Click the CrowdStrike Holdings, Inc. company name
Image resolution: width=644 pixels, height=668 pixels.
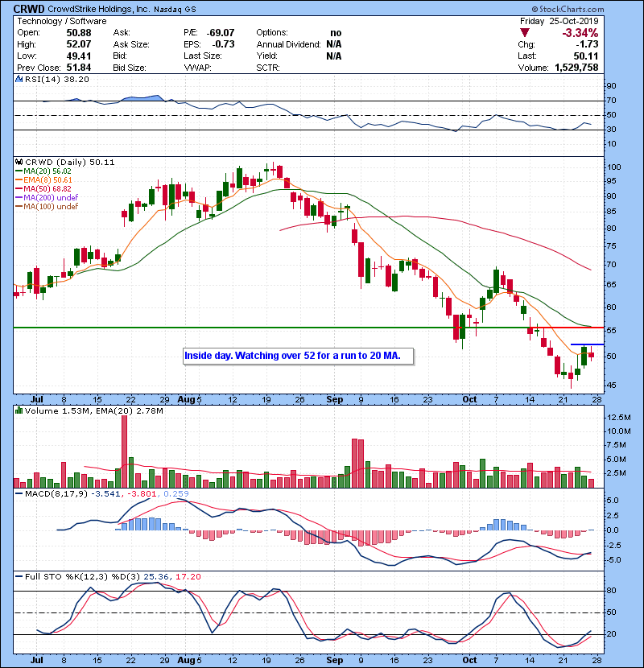[99, 9]
